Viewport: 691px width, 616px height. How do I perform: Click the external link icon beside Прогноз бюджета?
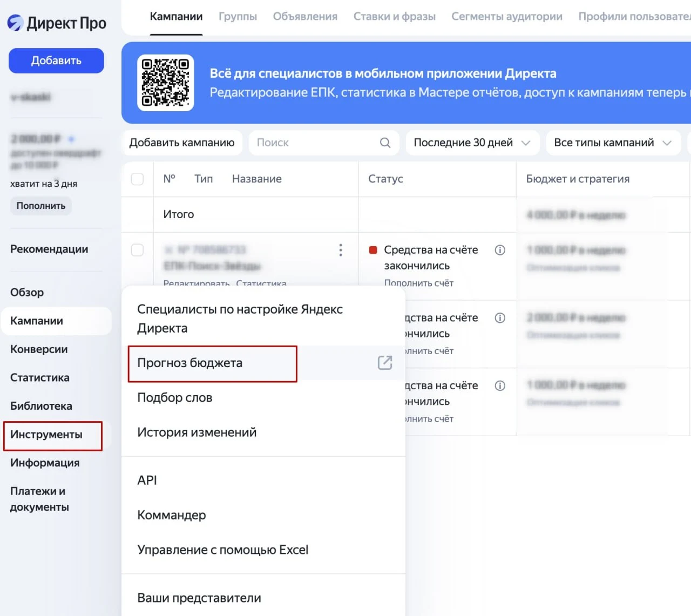click(385, 363)
